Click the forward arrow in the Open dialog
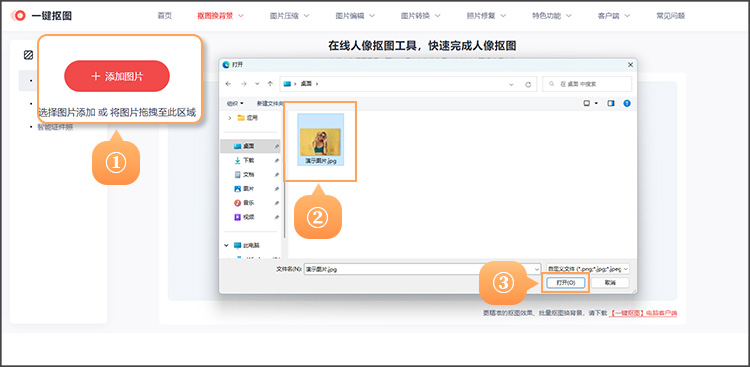 click(x=243, y=84)
